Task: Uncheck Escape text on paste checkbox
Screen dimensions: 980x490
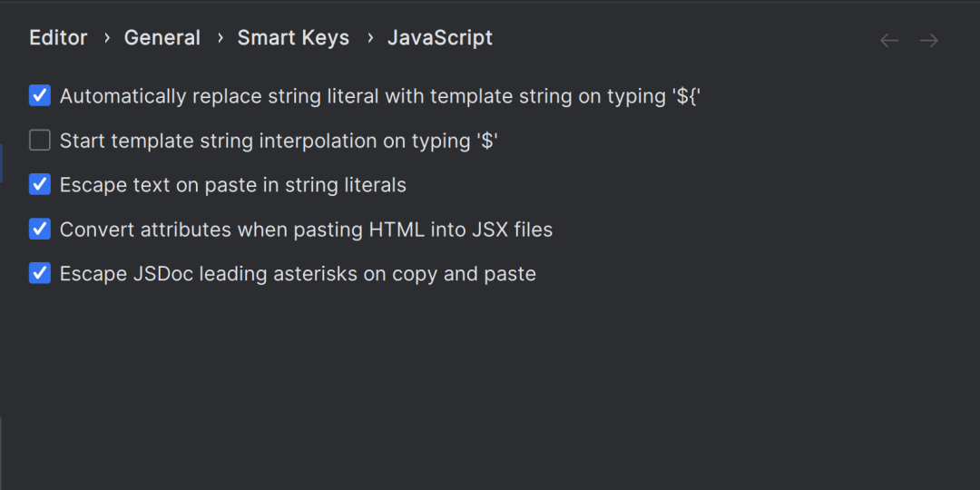Action: (40, 185)
